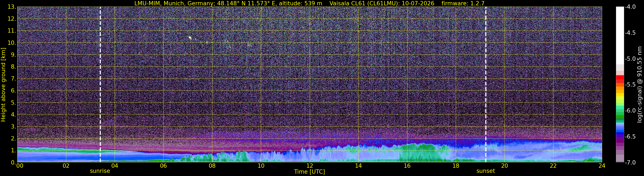Click the white dashed sunset line

[486, 85]
